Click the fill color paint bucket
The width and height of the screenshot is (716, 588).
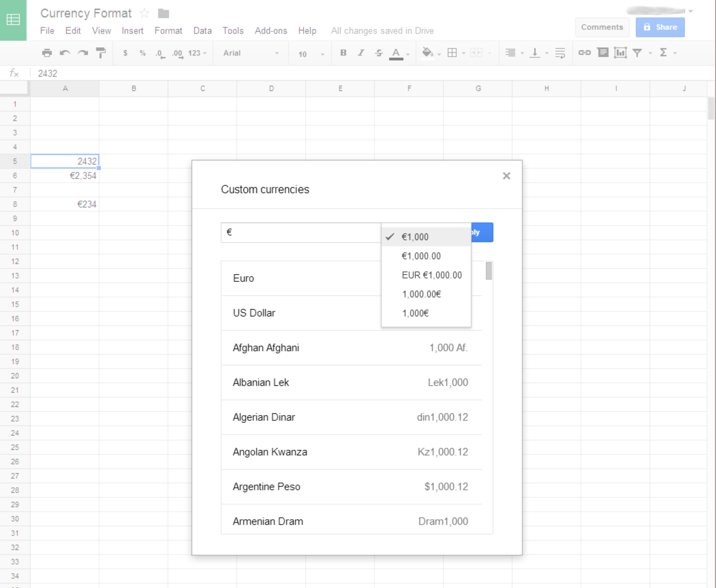click(427, 53)
